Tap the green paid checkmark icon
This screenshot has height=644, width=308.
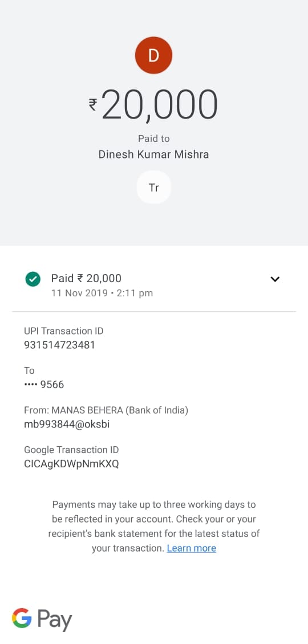(x=33, y=280)
